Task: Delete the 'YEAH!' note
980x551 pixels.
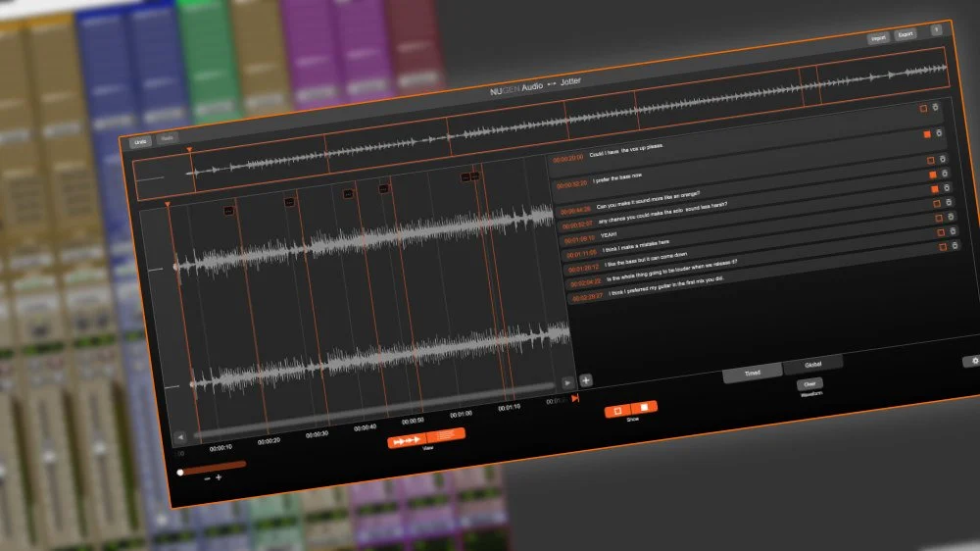Action: click(x=947, y=187)
